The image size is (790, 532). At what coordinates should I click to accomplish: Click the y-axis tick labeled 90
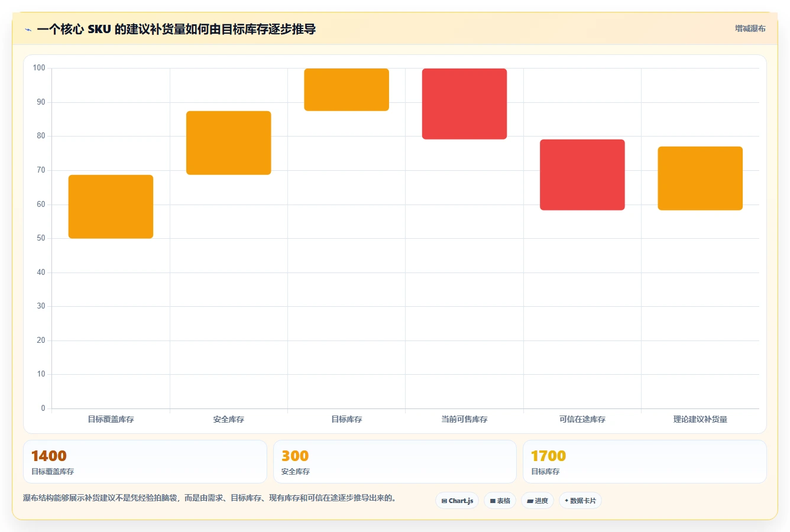tap(41, 102)
